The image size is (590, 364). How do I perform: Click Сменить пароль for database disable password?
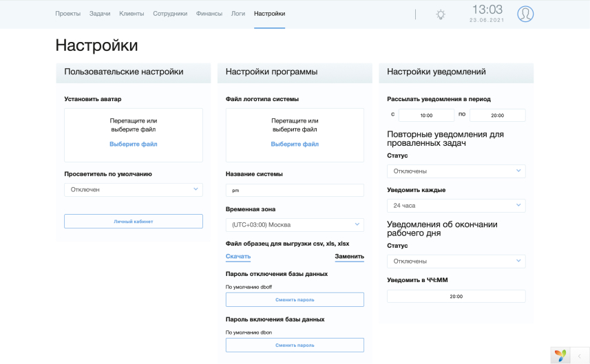click(295, 300)
